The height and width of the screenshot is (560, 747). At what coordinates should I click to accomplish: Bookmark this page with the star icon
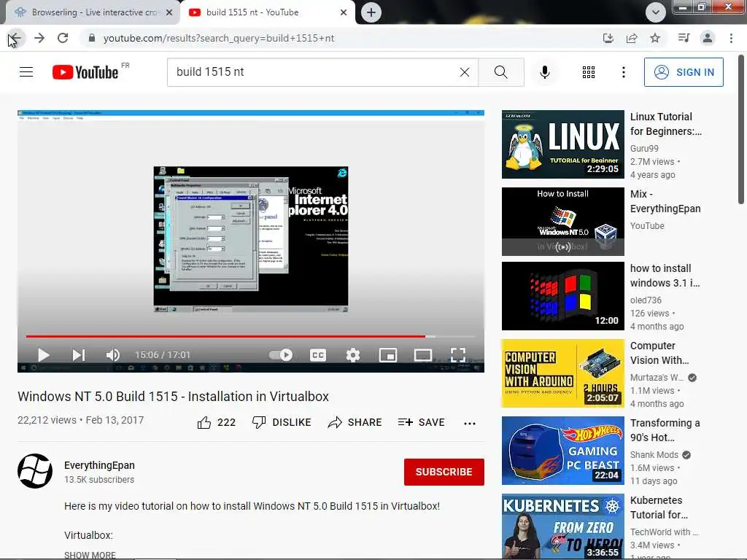655,38
